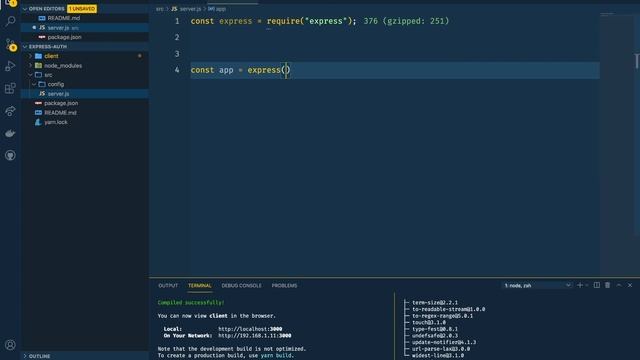Click 'term-size@2.2.1' in right terminal
The width and height of the screenshot is (640, 360).
[435, 302]
